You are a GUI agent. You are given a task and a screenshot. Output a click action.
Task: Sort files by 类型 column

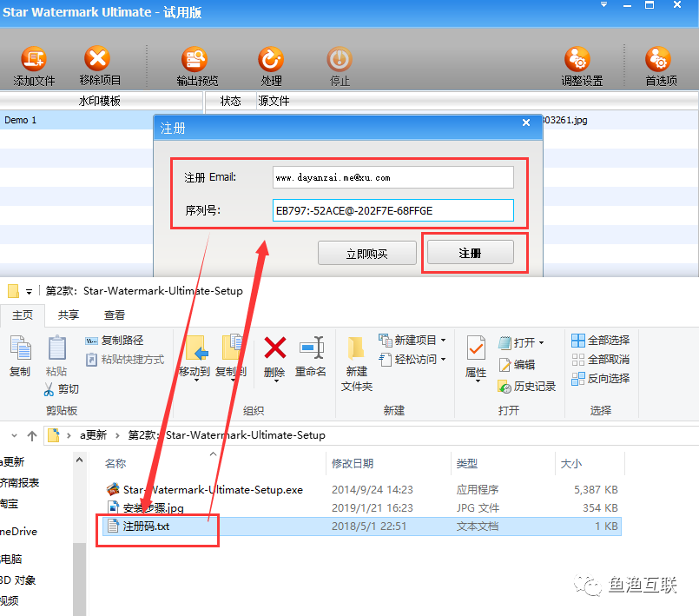pyautogui.click(x=467, y=463)
